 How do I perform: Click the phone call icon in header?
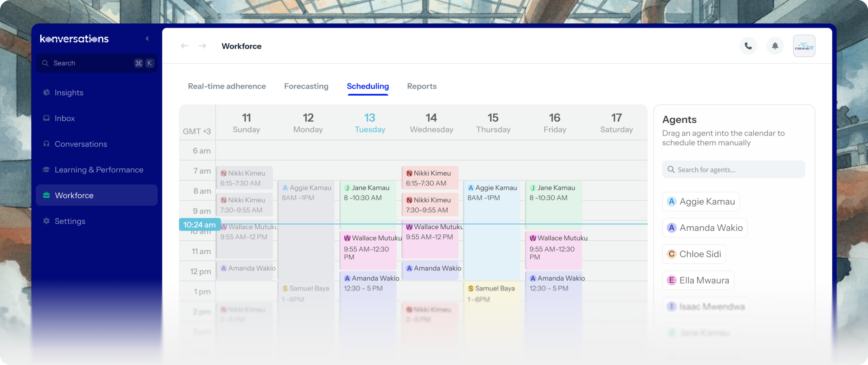point(748,46)
